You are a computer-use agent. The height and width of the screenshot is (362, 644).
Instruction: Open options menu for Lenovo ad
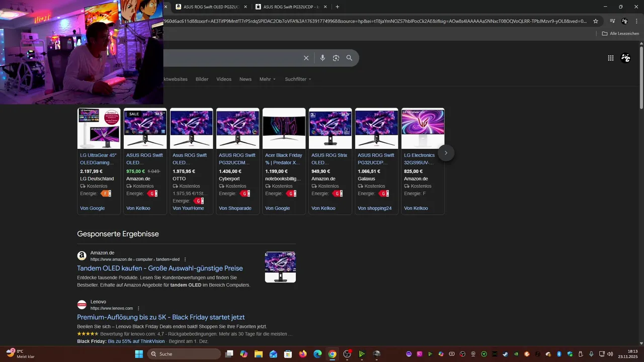click(138, 308)
